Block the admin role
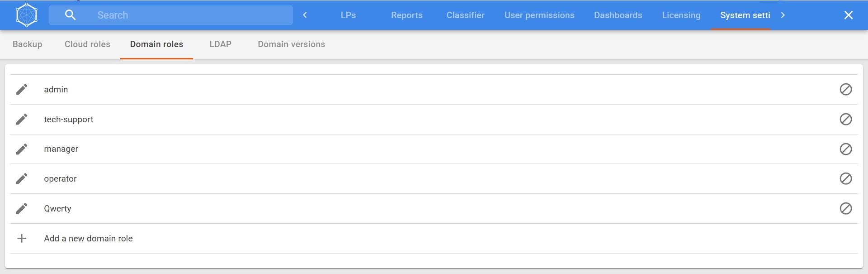 (845, 90)
